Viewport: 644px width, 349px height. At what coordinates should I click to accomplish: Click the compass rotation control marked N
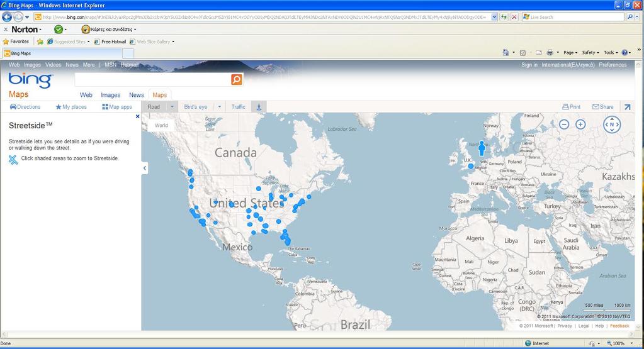(611, 125)
